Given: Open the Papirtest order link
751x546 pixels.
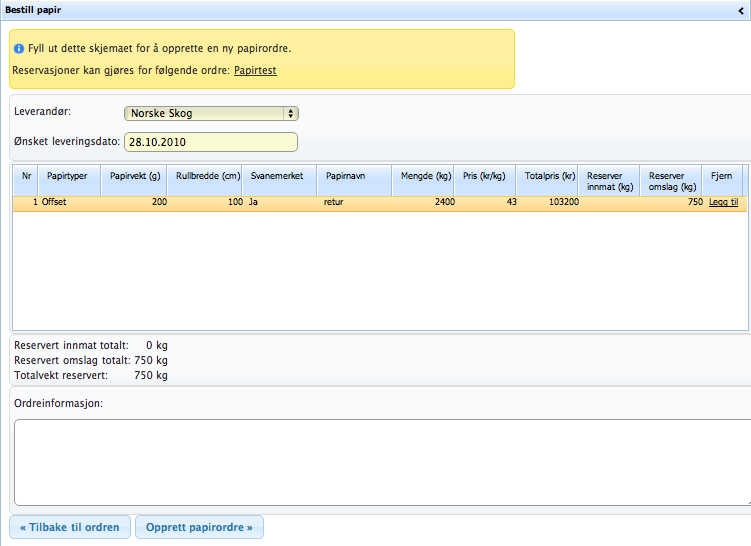Looking at the screenshot, I should 255,71.
